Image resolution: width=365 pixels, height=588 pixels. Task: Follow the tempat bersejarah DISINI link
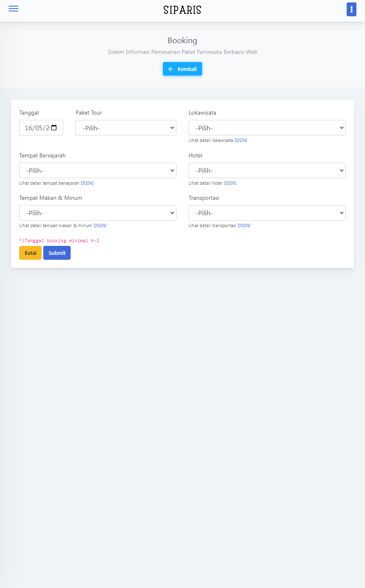tap(87, 183)
